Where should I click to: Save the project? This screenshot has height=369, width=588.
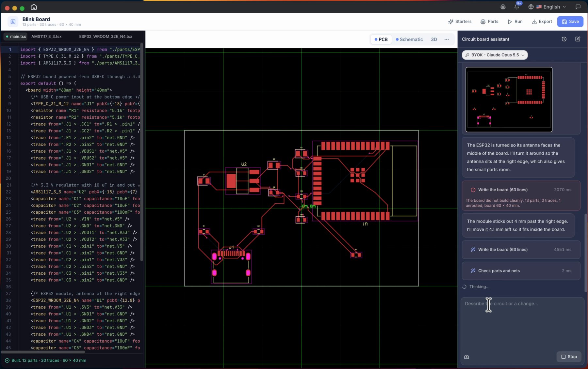coord(570,22)
